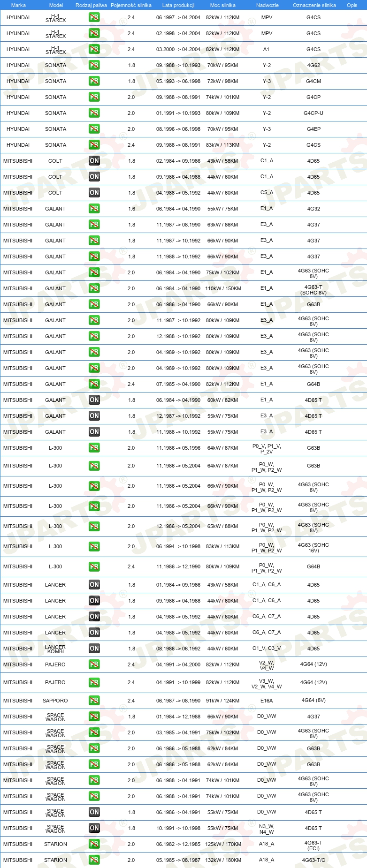Screen dimensions: 367x868
Task: Click the Lata produkcji column header
Action: click(178, 5)
